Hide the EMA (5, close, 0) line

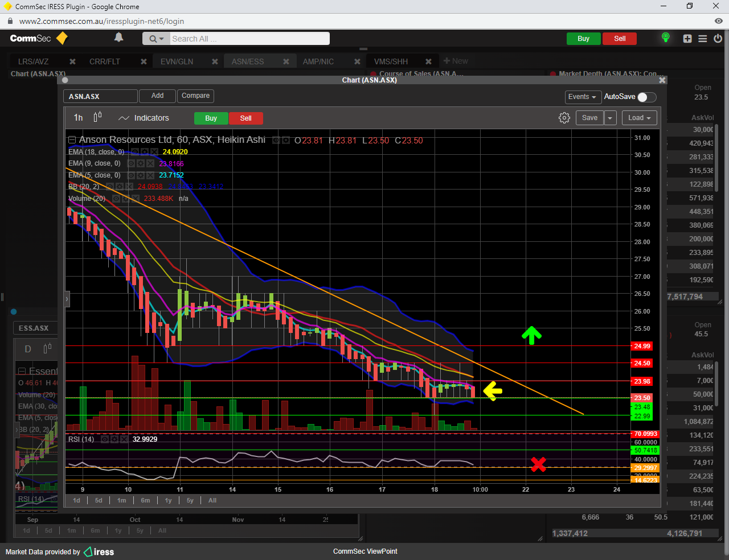click(131, 175)
